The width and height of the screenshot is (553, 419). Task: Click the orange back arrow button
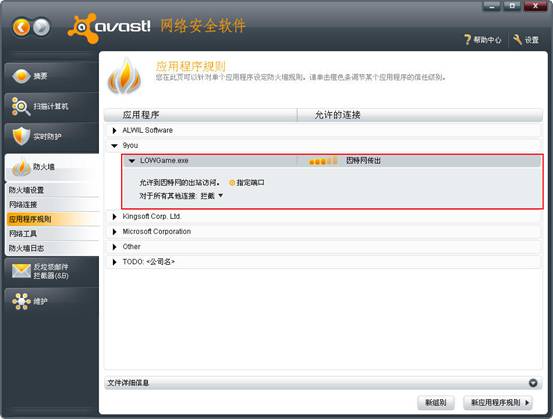[22, 27]
